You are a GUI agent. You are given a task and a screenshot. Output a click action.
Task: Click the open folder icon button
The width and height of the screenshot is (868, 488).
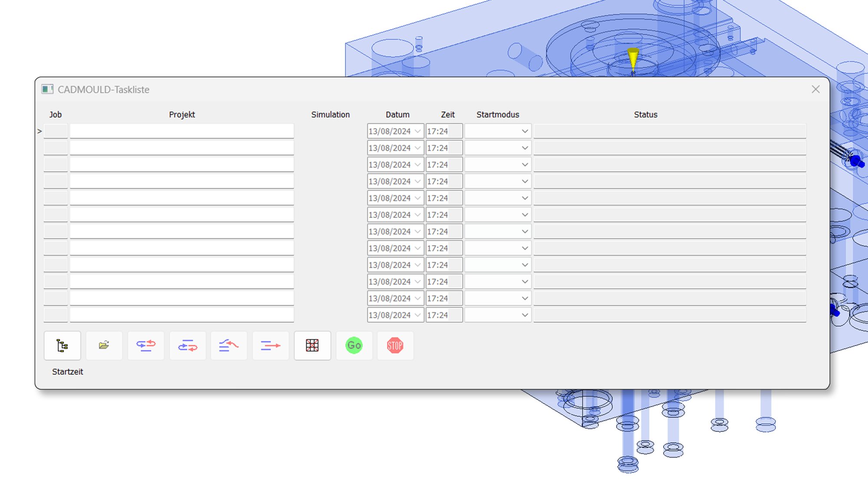click(104, 346)
